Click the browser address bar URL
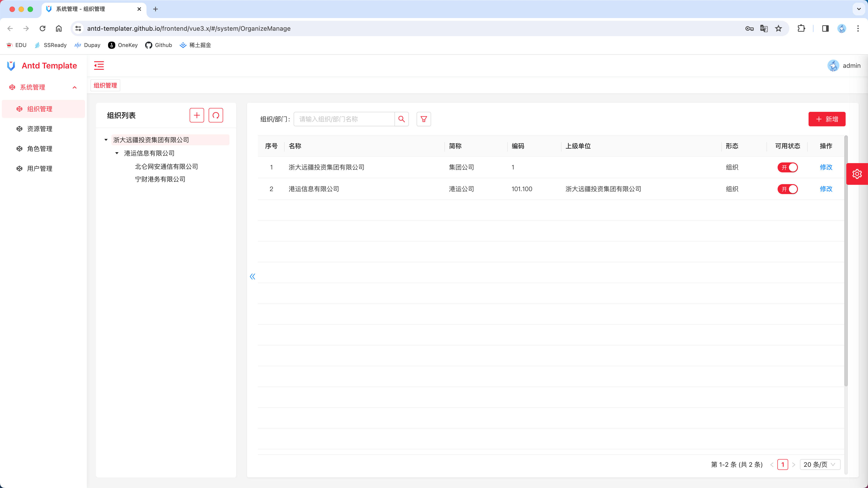The image size is (868, 488). [189, 28]
